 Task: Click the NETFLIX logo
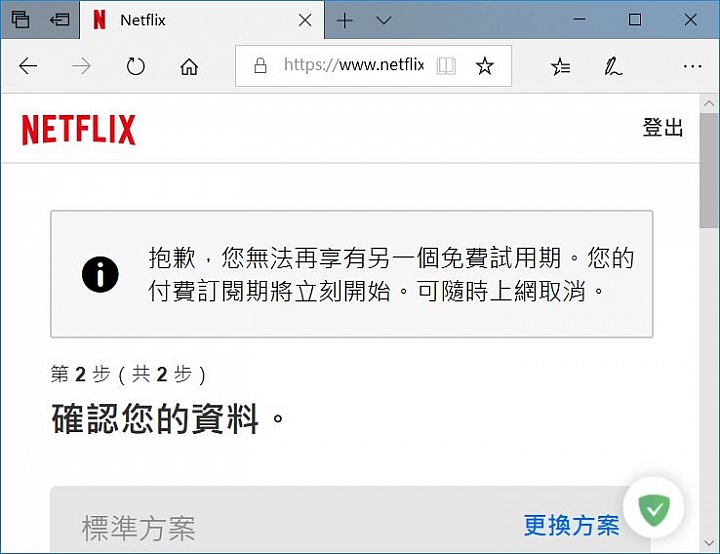click(x=79, y=130)
